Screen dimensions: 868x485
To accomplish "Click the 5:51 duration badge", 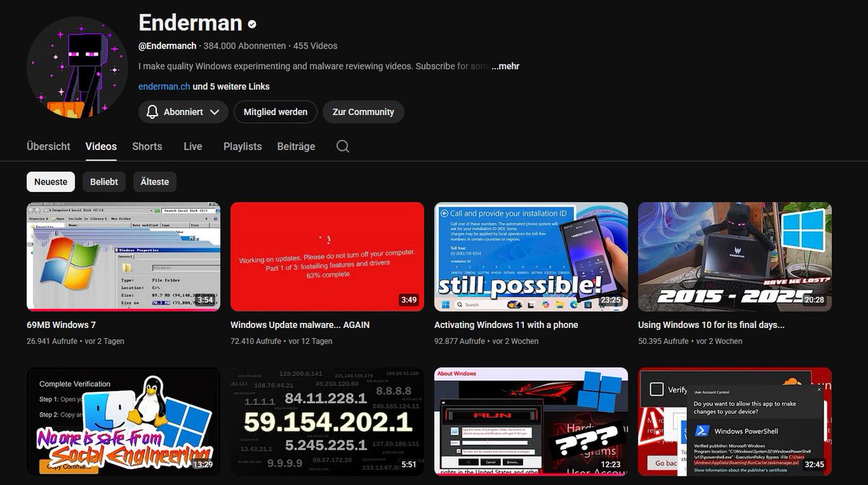I will (409, 465).
